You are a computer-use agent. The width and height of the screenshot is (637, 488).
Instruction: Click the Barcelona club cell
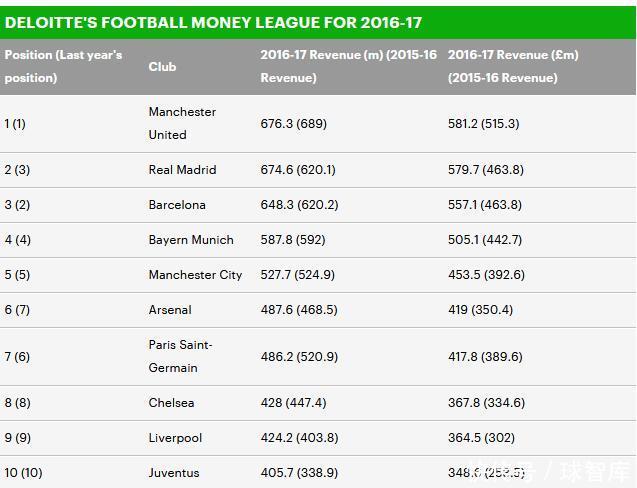click(x=177, y=205)
